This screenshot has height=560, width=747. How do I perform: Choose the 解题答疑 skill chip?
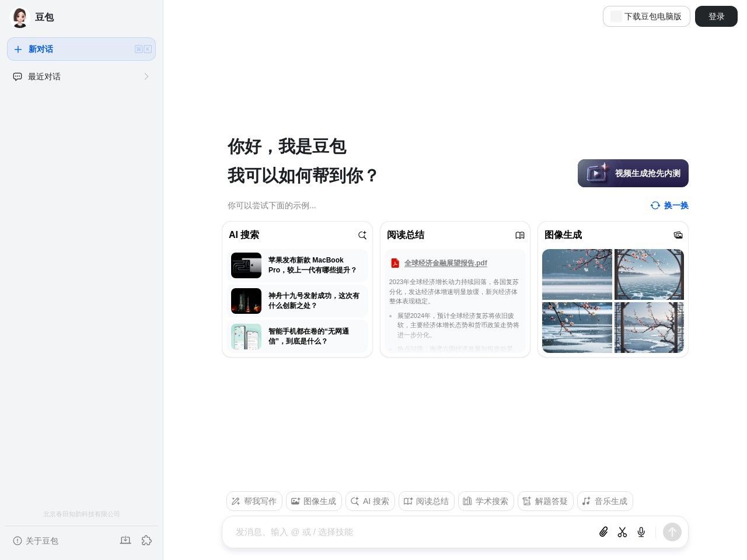pyautogui.click(x=546, y=501)
